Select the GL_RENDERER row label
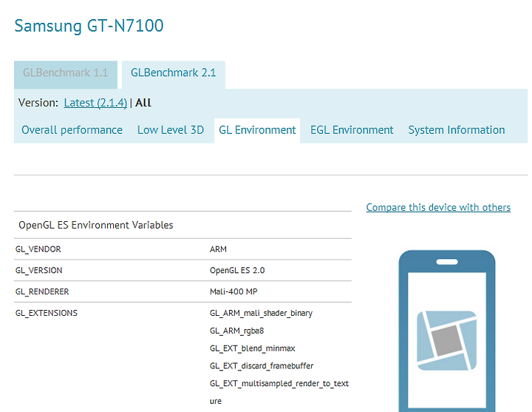The width and height of the screenshot is (532, 412). 42,291
